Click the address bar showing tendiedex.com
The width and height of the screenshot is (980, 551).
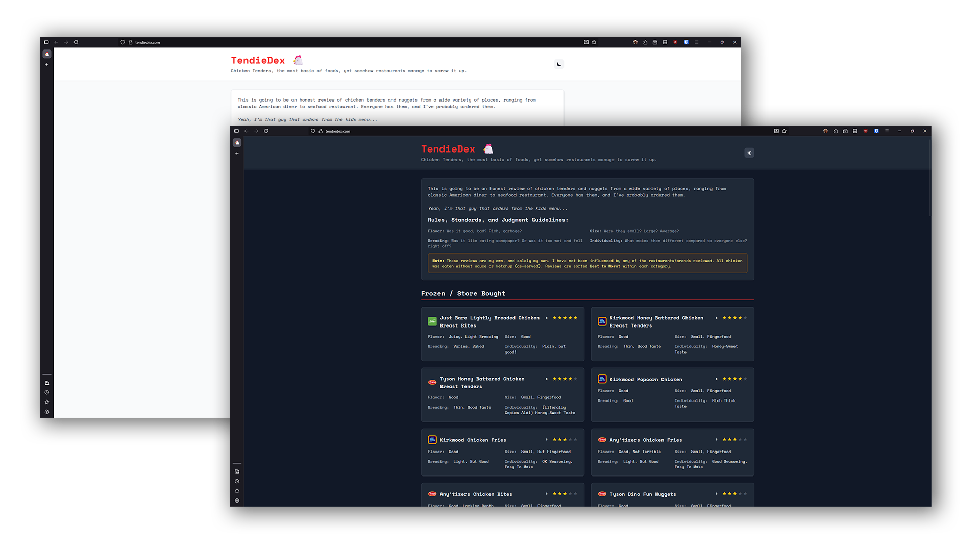(338, 131)
